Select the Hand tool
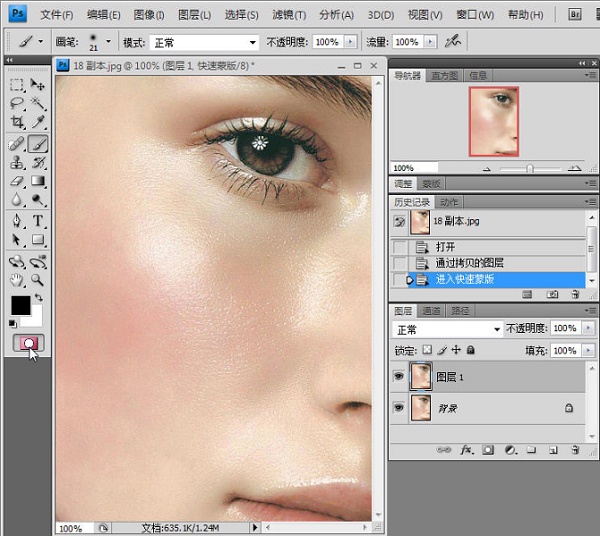 16,280
